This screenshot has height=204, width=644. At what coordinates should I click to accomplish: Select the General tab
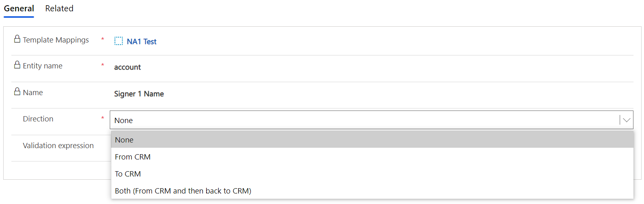pyautogui.click(x=19, y=8)
